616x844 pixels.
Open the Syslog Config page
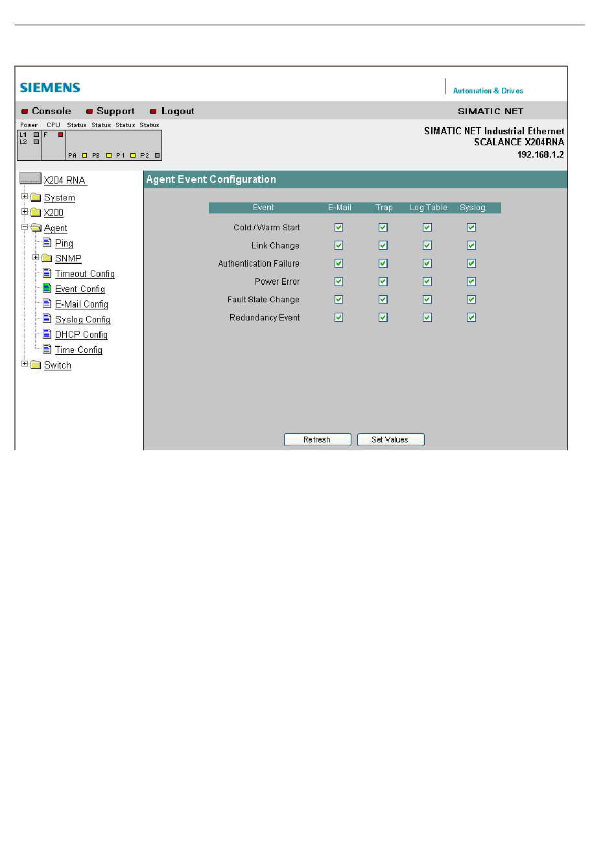coord(83,319)
